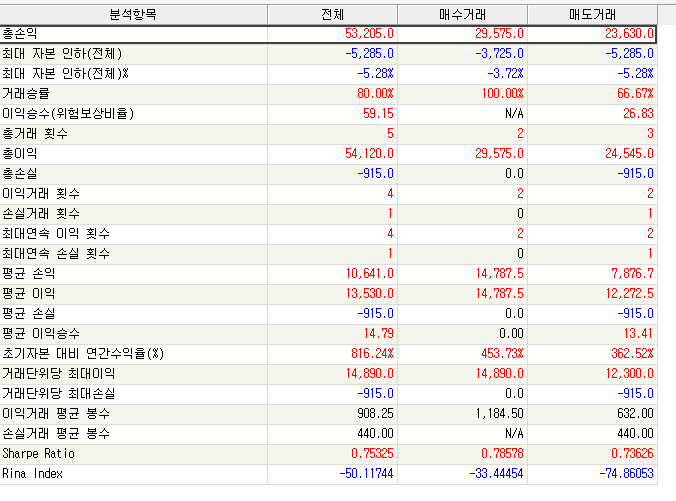Select buy-trade win rate 100.00%

point(502,94)
